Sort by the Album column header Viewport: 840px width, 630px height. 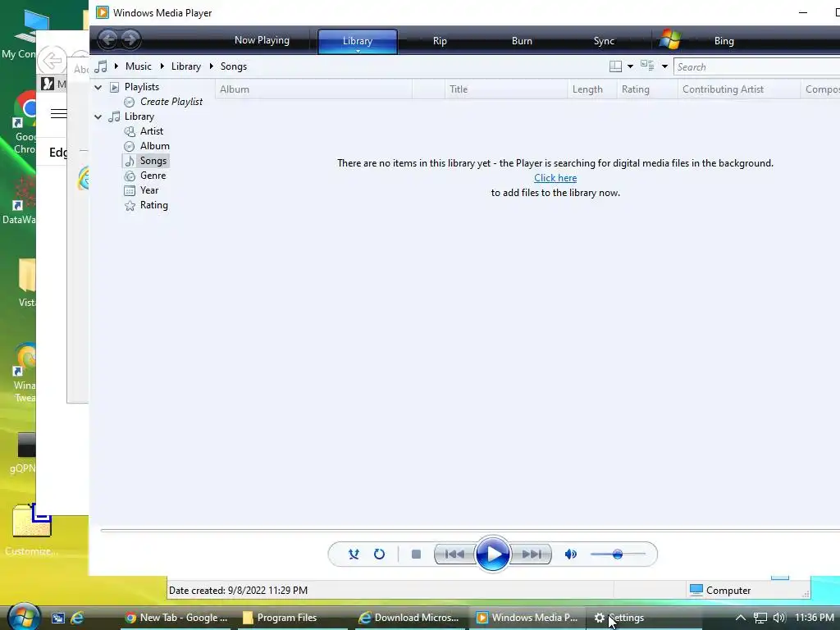[x=313, y=89]
